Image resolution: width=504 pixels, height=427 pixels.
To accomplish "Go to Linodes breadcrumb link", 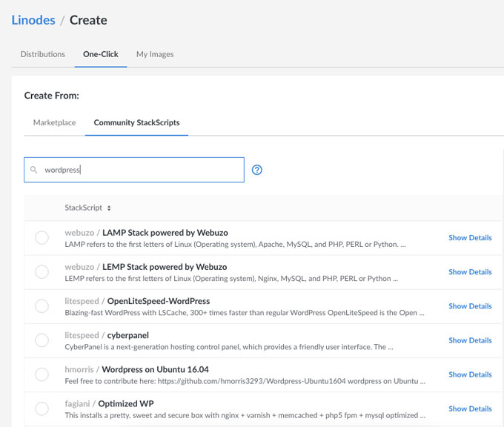I will (x=33, y=20).
